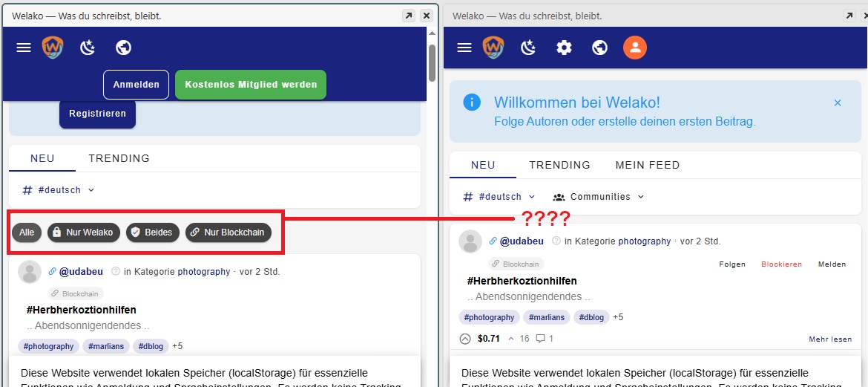Click #dblog tag in left window

(x=151, y=347)
